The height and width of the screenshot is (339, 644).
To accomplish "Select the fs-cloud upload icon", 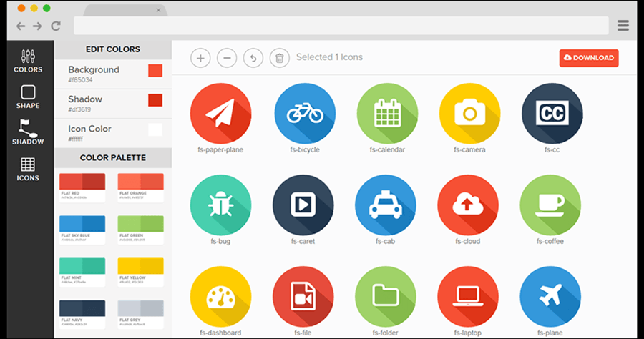I will (468, 205).
